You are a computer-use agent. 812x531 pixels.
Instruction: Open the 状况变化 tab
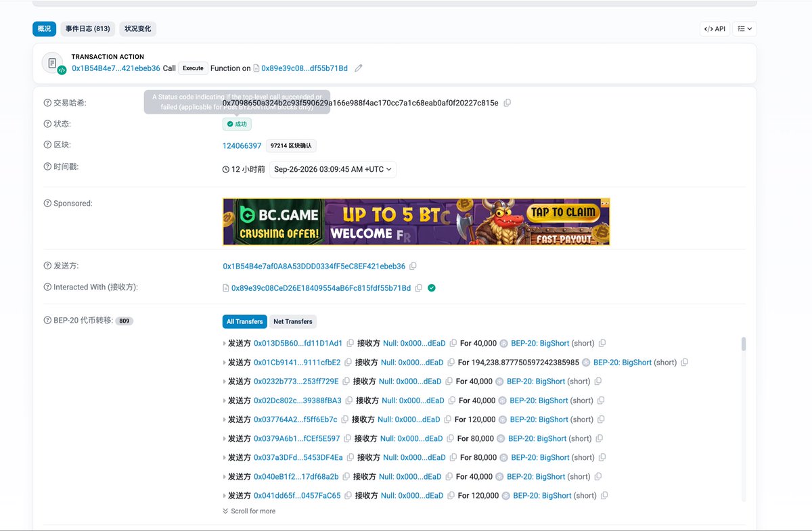pyautogui.click(x=138, y=29)
